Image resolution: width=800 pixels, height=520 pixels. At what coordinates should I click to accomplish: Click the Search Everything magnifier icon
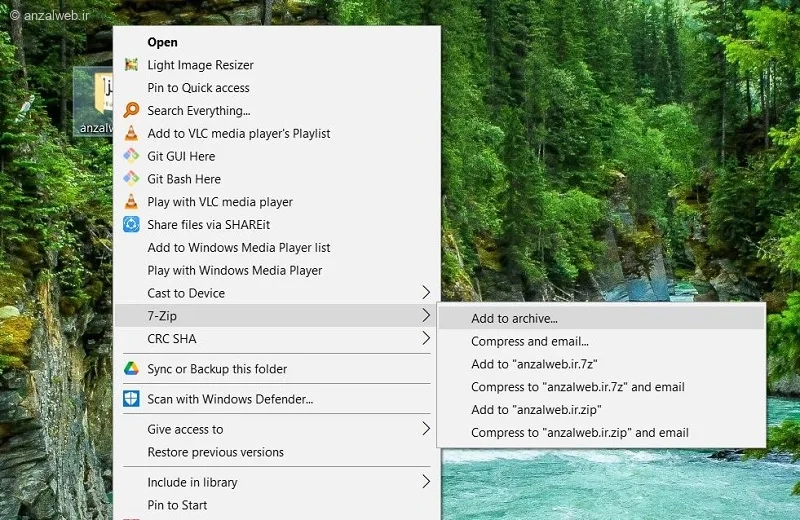click(x=131, y=110)
